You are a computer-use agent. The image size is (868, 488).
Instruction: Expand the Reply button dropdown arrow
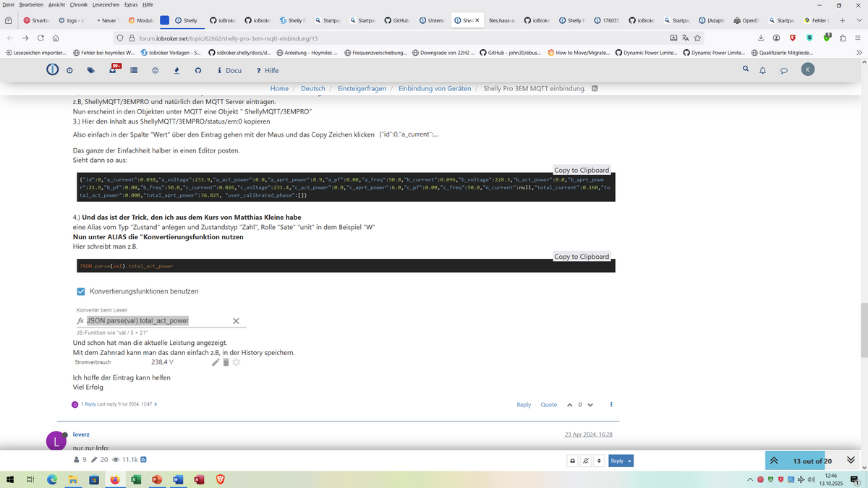(629, 461)
